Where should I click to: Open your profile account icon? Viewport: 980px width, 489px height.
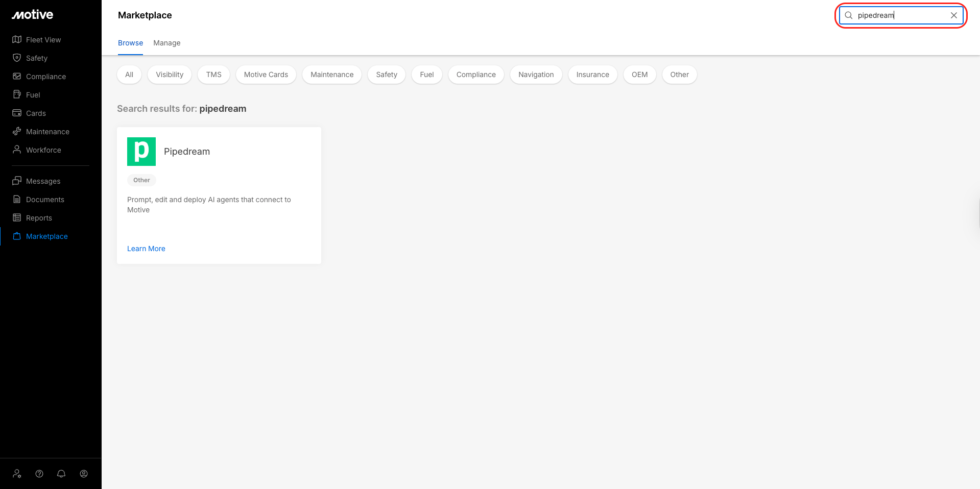click(84, 473)
